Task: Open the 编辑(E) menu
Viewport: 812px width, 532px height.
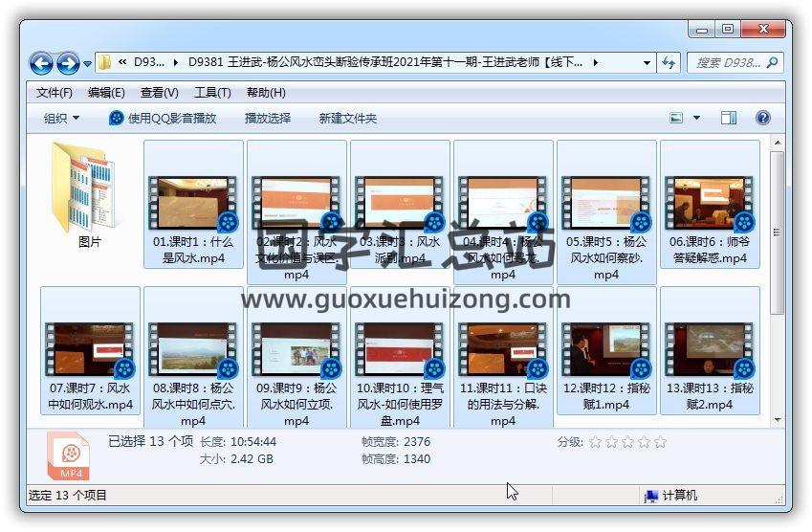Action: point(106,93)
